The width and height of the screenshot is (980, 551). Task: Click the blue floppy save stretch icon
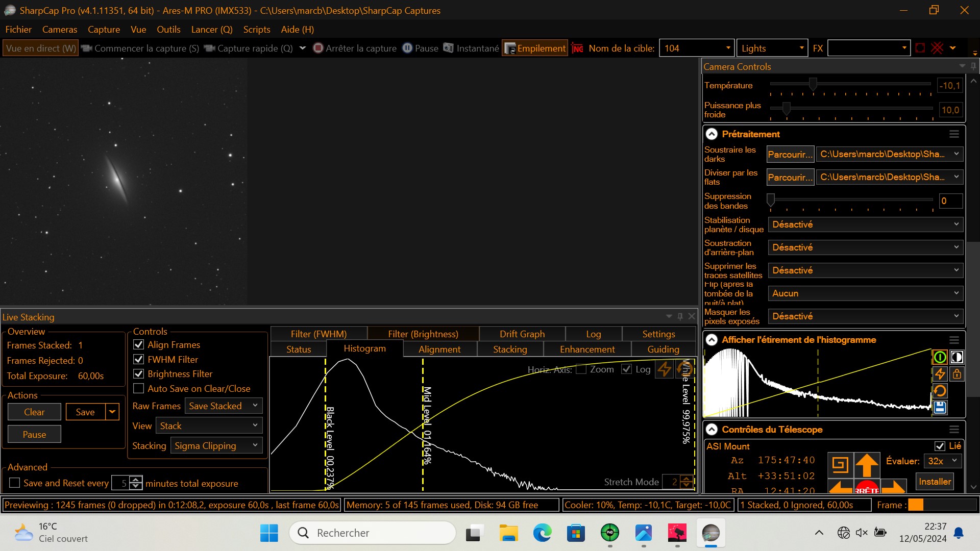[940, 407]
